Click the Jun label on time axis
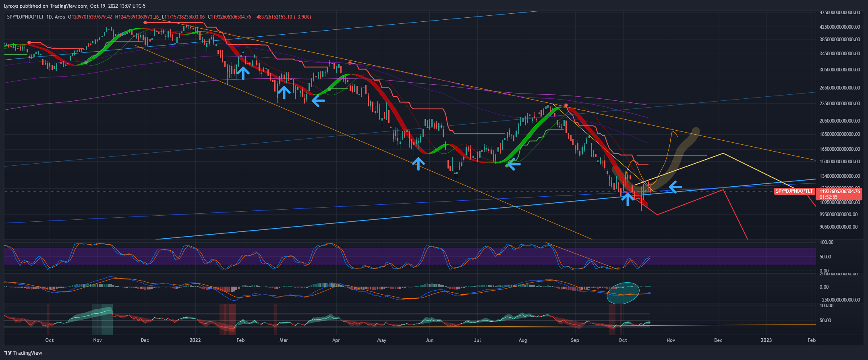The width and height of the screenshot is (868, 360). tap(429, 340)
